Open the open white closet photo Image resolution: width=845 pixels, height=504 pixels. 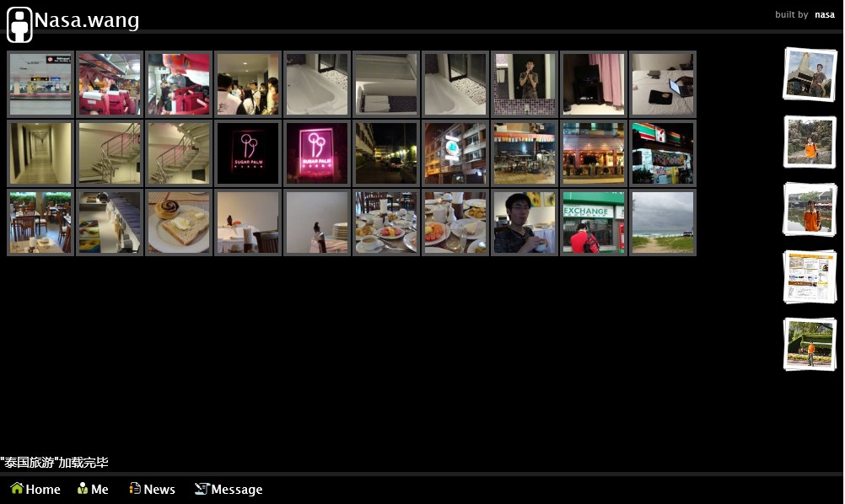tap(386, 84)
